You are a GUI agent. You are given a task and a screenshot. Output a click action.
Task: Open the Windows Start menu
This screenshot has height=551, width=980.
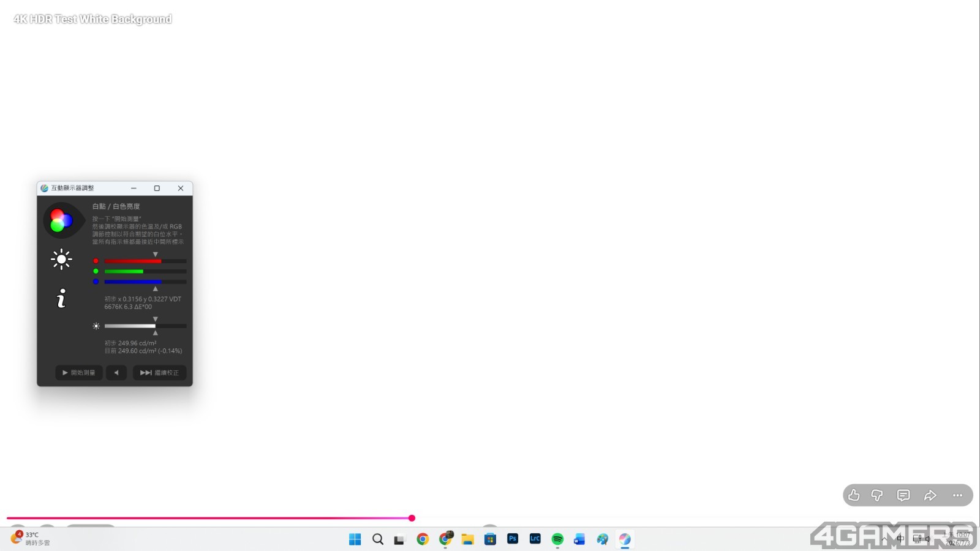pyautogui.click(x=355, y=539)
